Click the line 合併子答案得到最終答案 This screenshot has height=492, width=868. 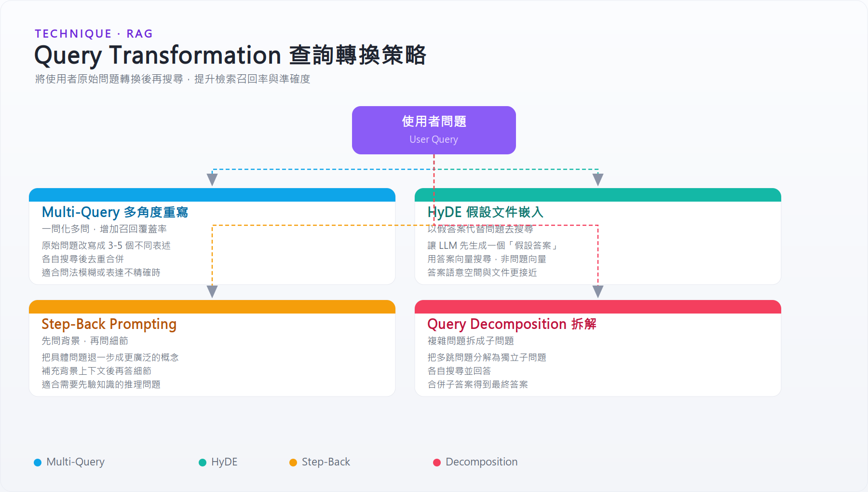coord(478,384)
